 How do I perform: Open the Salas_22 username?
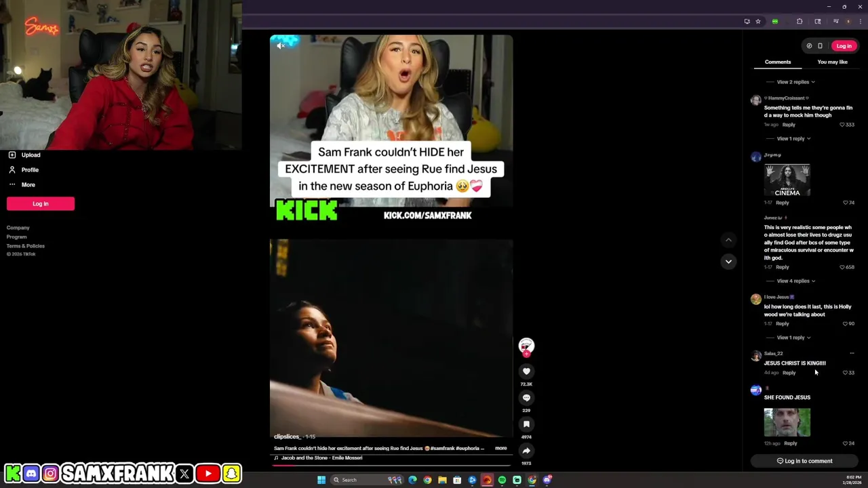tap(773, 353)
